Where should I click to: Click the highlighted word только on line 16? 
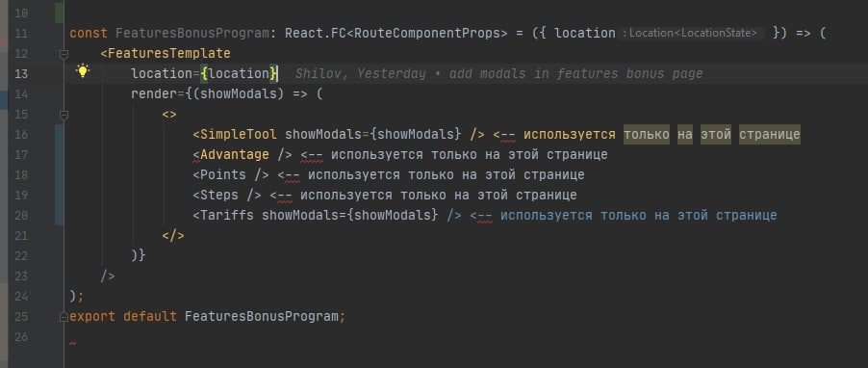pyautogui.click(x=647, y=135)
